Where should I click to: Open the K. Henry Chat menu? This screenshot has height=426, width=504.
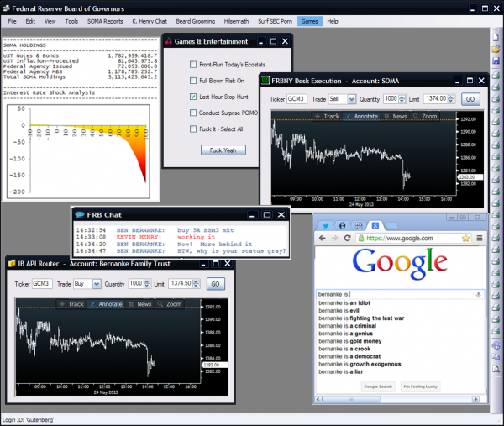tap(150, 21)
